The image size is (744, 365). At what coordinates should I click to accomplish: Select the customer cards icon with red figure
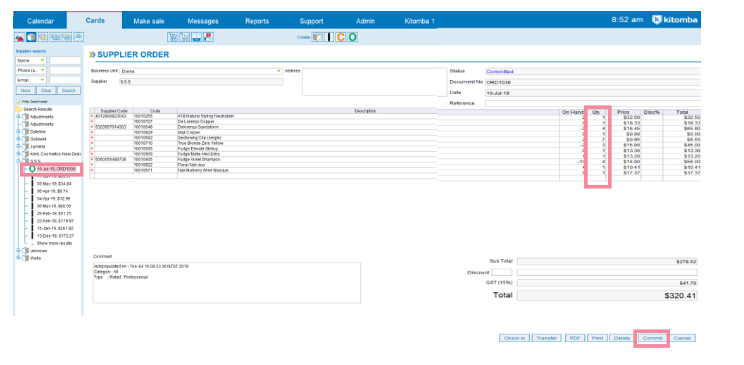(x=19, y=37)
